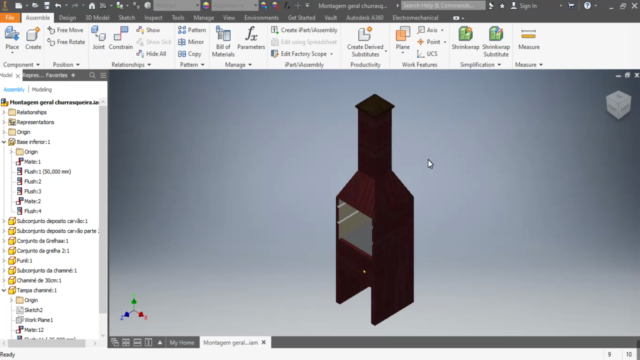Viewport: 640px width, 360px height.
Task: Collapse the Tampa chaminé:1 node
Action: (4, 290)
